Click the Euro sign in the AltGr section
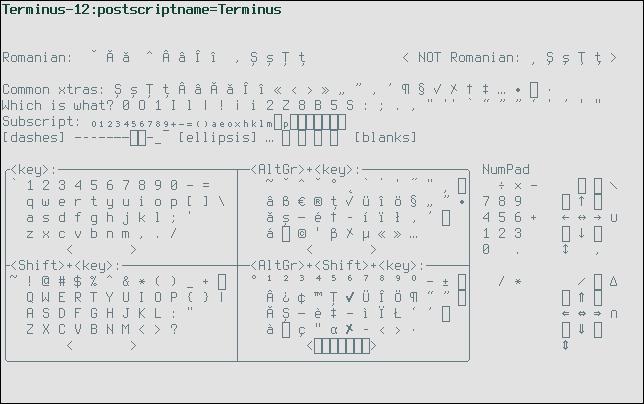 pos(300,202)
